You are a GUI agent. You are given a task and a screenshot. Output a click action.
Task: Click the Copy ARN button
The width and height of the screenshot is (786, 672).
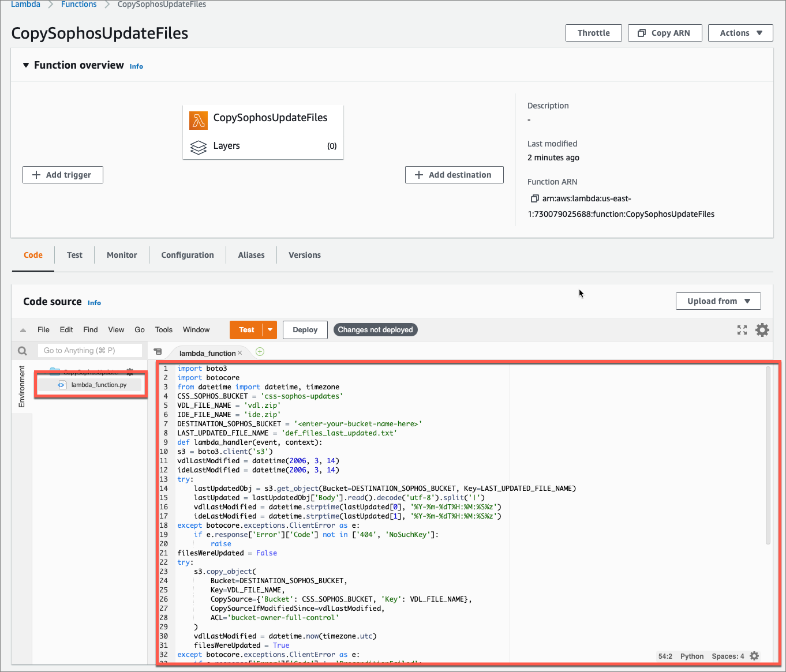(665, 33)
